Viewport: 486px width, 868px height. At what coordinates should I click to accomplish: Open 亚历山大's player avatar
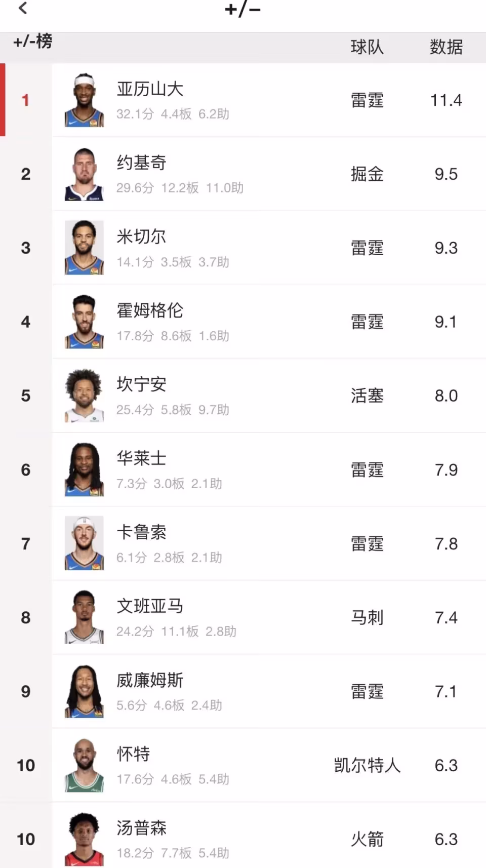click(x=84, y=100)
